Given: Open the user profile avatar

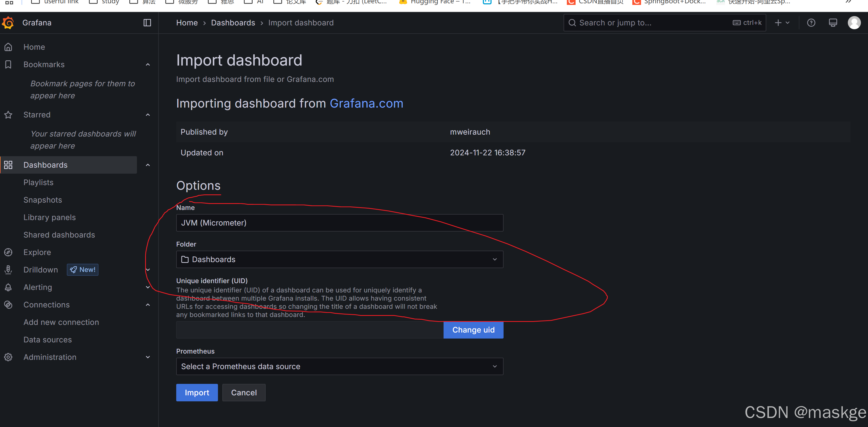Looking at the screenshot, I should click(x=854, y=23).
